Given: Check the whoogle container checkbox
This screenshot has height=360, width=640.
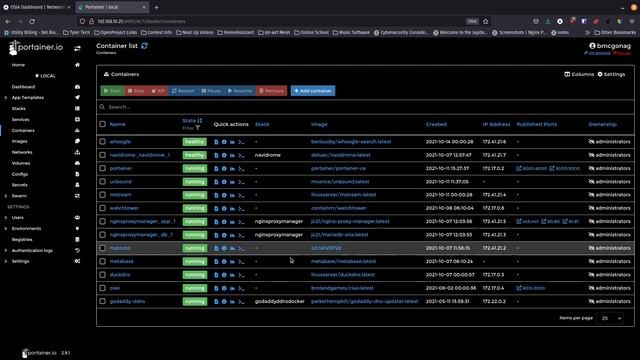Looking at the screenshot, I should (x=102, y=142).
